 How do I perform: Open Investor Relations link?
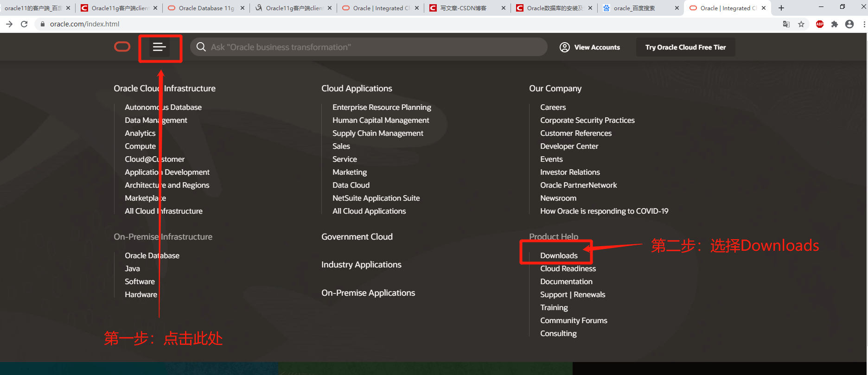click(570, 172)
